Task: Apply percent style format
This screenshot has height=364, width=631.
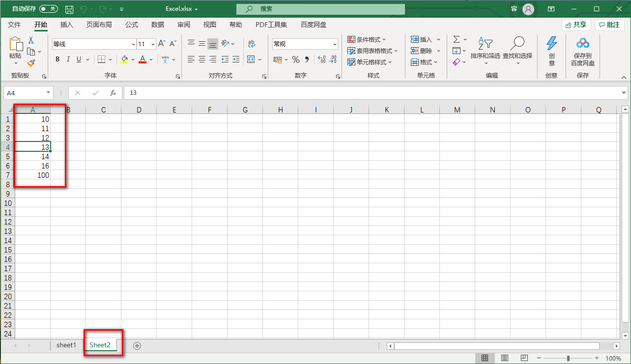Action: pos(296,59)
